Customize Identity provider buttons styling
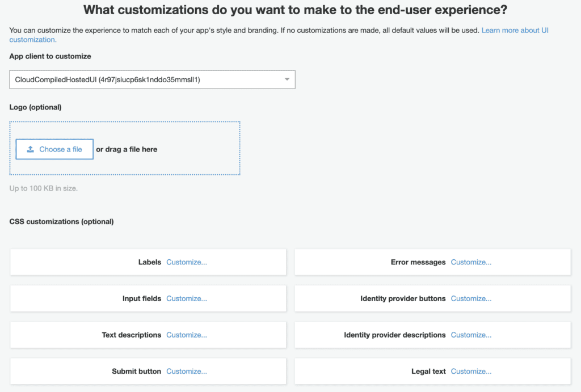Screen dimensions: 581x392 [x=471, y=298]
